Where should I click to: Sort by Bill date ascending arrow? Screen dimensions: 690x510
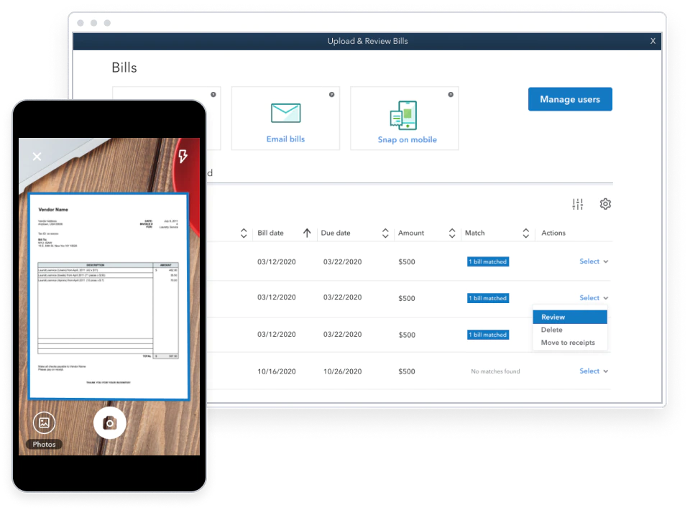pyautogui.click(x=307, y=233)
